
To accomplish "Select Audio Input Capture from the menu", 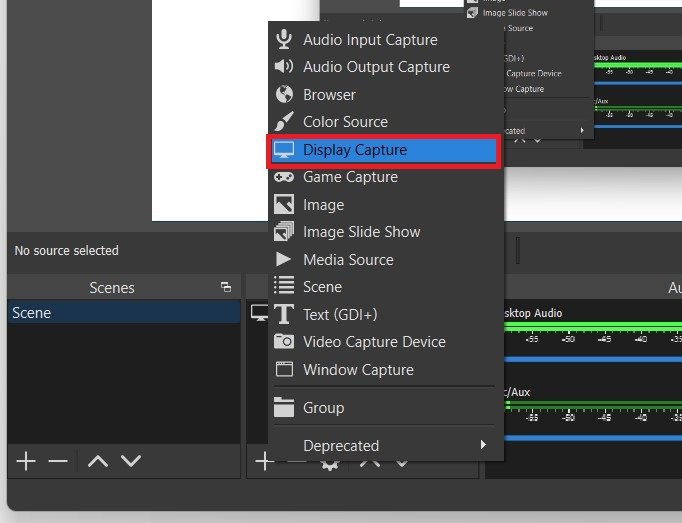I will [x=386, y=40].
